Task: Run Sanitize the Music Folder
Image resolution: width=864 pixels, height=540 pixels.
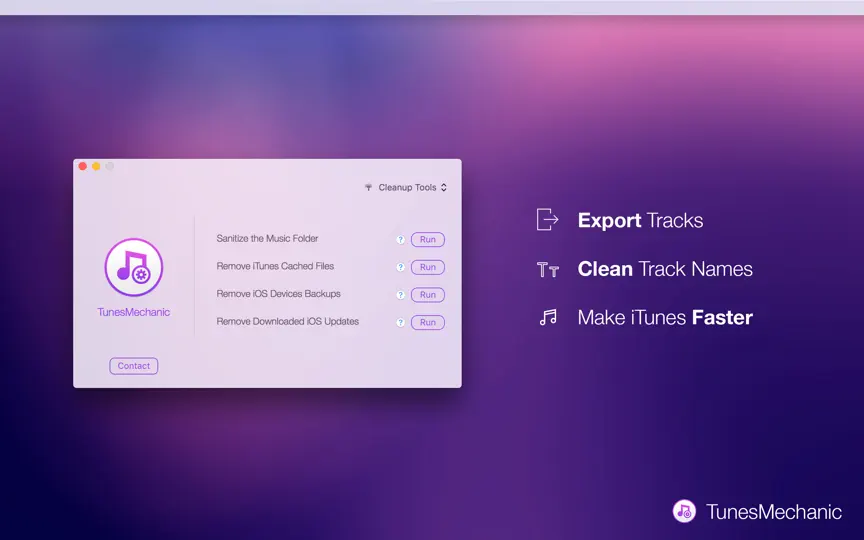Action: click(x=428, y=240)
